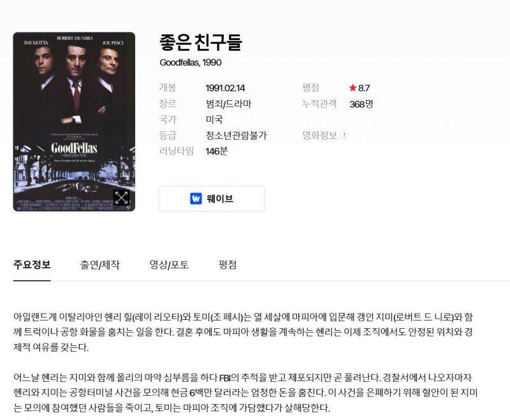This screenshot has width=510, height=420.
Task: Click the 8.7 rating score
Action: tap(364, 88)
